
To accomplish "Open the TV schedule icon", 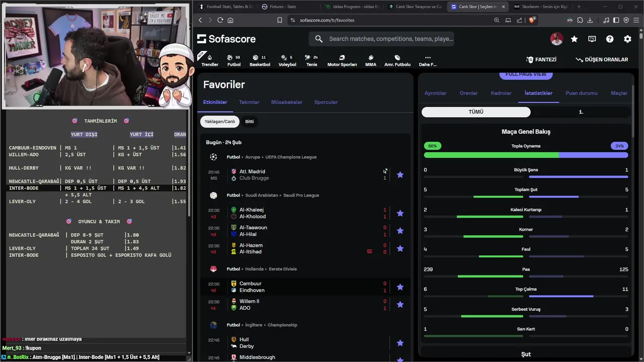I will [x=592, y=39].
